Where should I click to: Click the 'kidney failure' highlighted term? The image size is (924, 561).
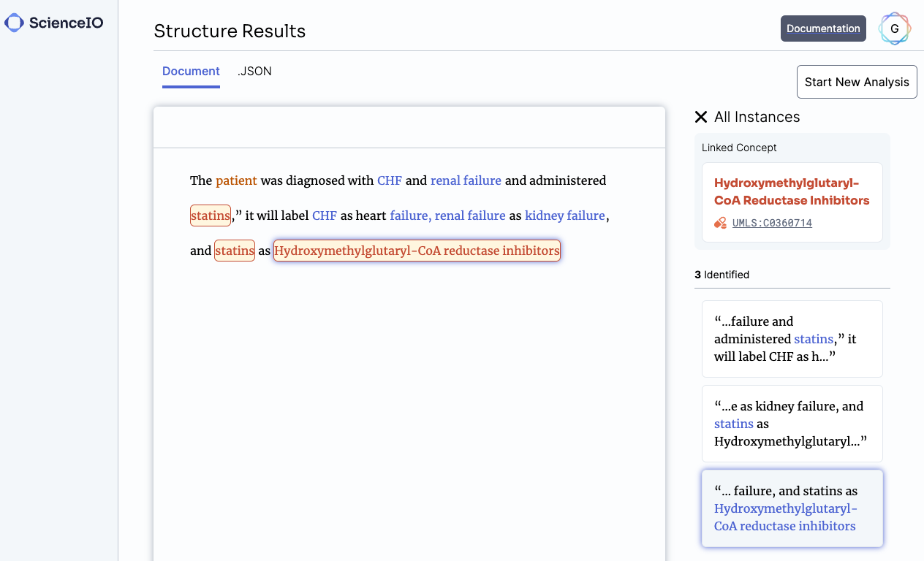564,215
